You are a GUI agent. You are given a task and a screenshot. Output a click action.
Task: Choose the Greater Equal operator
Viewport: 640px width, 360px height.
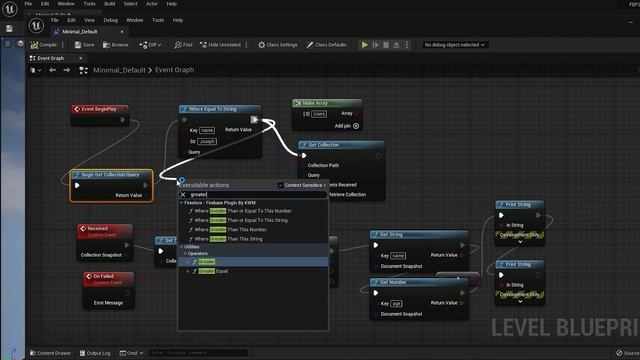pyautogui.click(x=213, y=271)
